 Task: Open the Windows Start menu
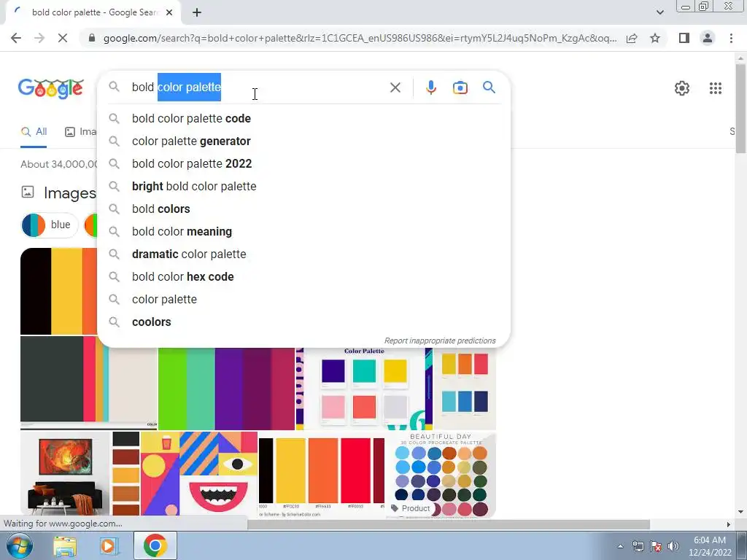coord(19,545)
